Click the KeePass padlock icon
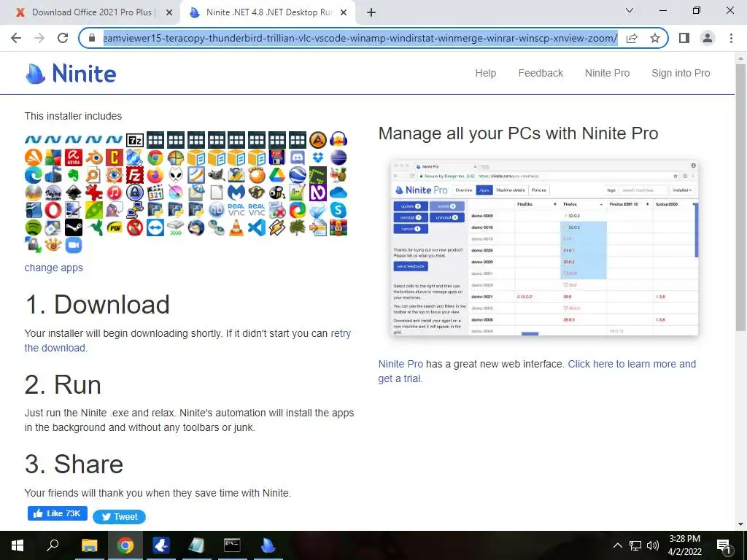This screenshot has width=747, height=560. click(x=135, y=192)
